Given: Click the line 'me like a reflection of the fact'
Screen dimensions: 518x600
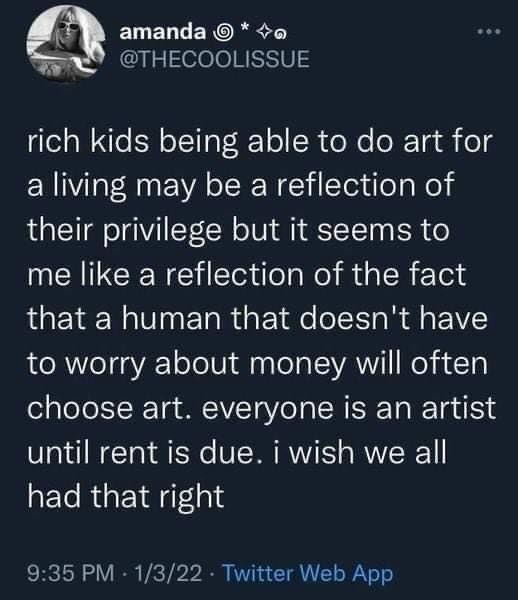Looking at the screenshot, I should [247, 276].
